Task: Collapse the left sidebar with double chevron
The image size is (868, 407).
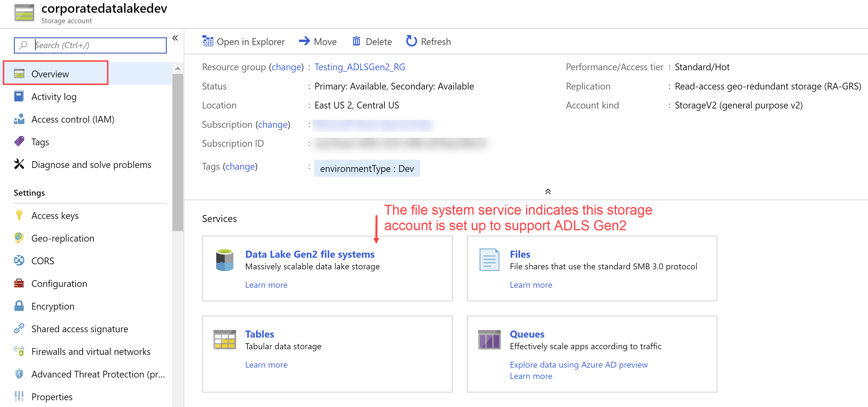Action: pyautogui.click(x=175, y=38)
